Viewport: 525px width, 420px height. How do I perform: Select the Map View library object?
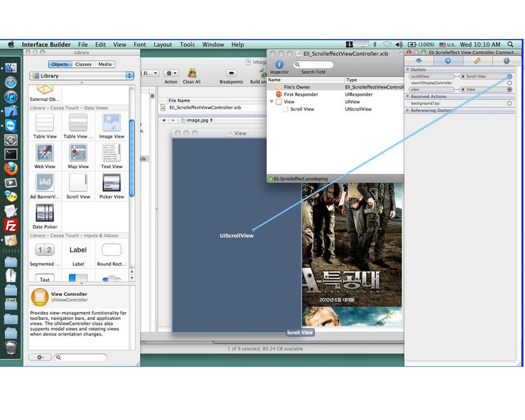click(x=78, y=156)
